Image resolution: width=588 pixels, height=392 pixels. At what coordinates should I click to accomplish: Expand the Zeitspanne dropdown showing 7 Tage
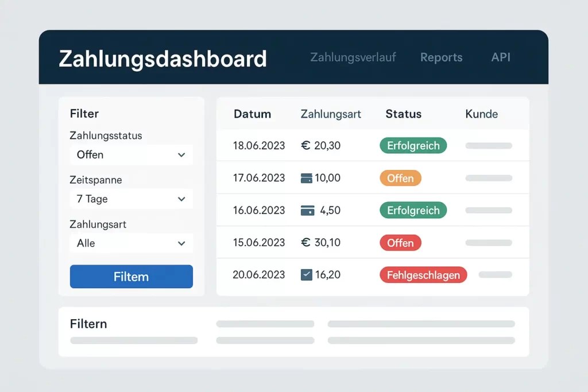(131, 199)
